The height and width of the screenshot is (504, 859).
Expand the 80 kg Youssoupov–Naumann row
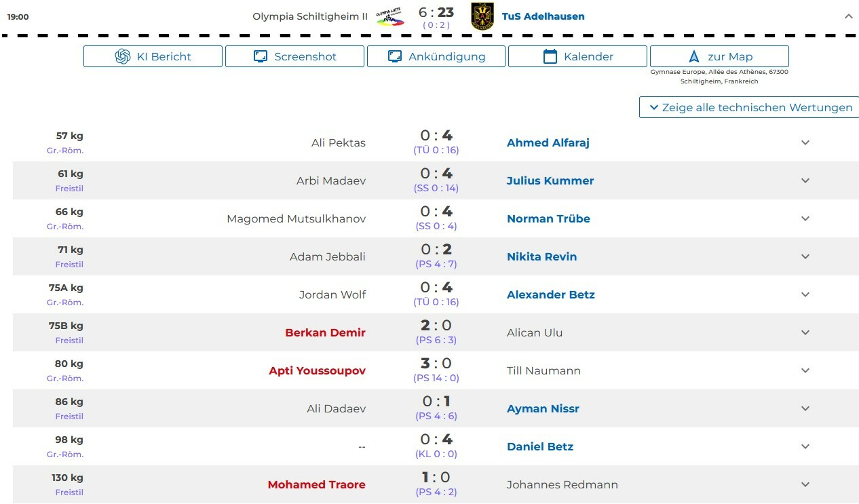point(805,371)
